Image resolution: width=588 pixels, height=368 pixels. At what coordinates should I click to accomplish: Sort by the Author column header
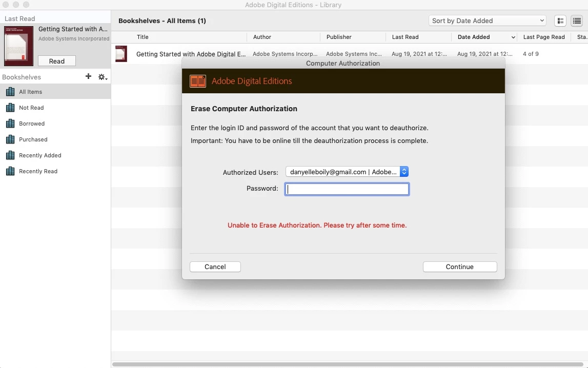coord(262,37)
